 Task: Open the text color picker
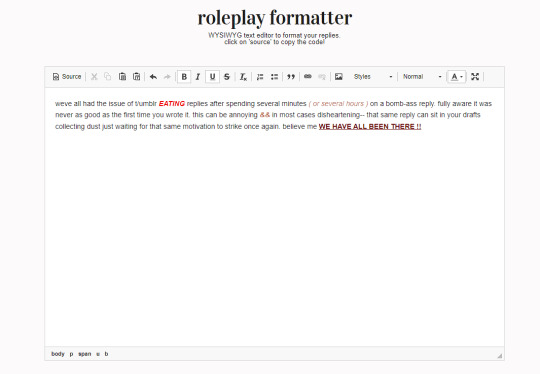click(457, 76)
